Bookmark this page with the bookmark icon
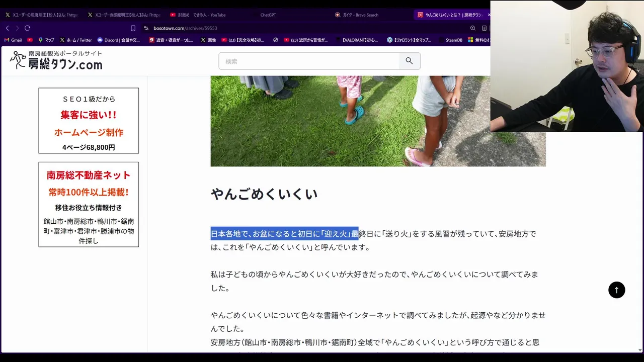Viewport: 644px width, 362px height. tap(133, 28)
